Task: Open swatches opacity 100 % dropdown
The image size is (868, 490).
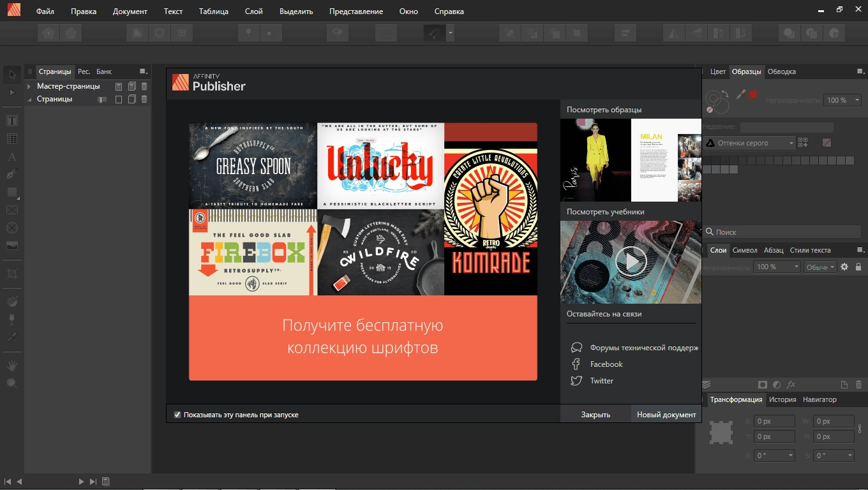Action: (842, 100)
